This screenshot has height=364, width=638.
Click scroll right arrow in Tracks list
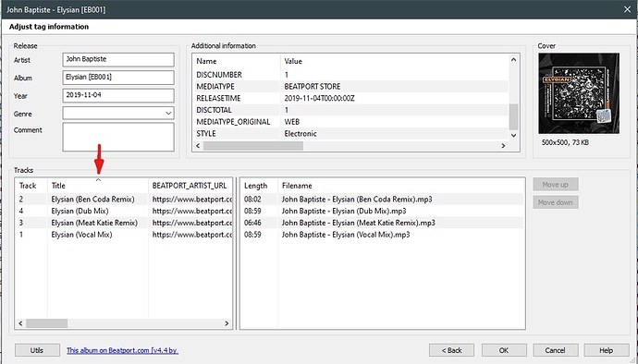coord(227,323)
